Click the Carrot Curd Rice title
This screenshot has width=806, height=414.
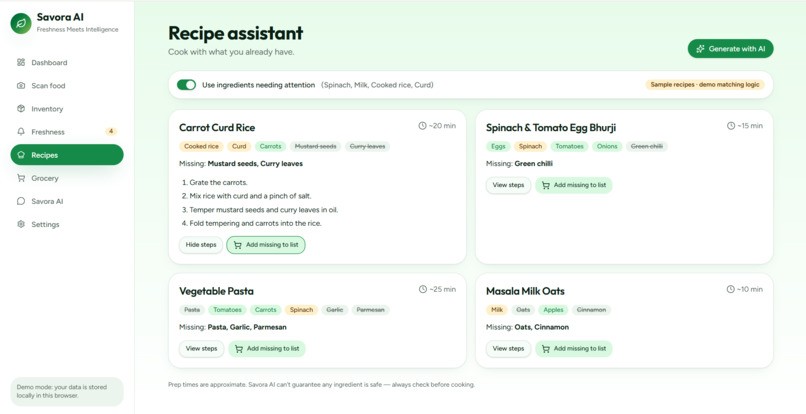[217, 128]
